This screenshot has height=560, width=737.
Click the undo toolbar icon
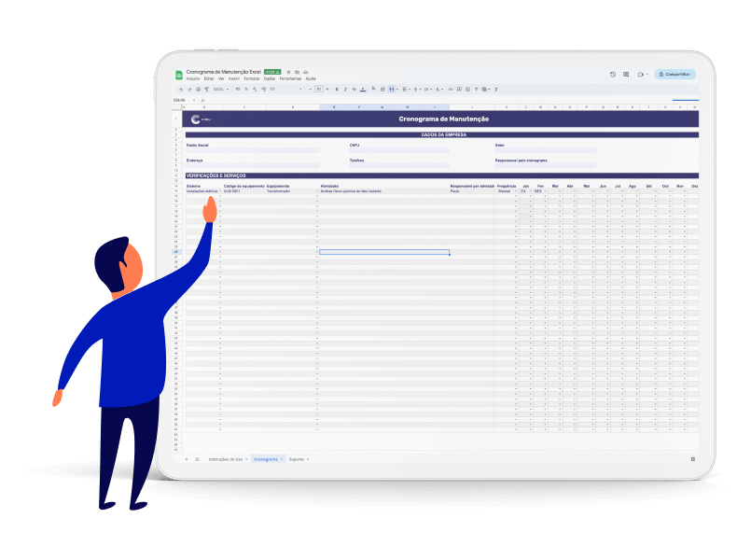click(181, 90)
